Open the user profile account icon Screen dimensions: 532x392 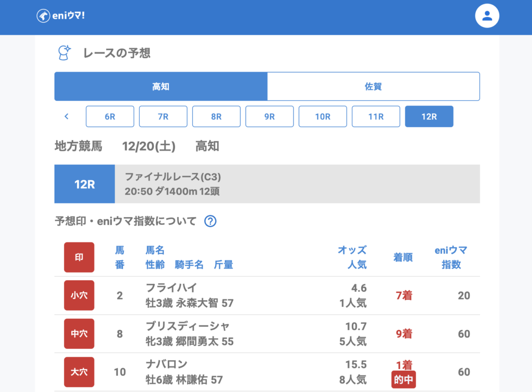click(487, 16)
